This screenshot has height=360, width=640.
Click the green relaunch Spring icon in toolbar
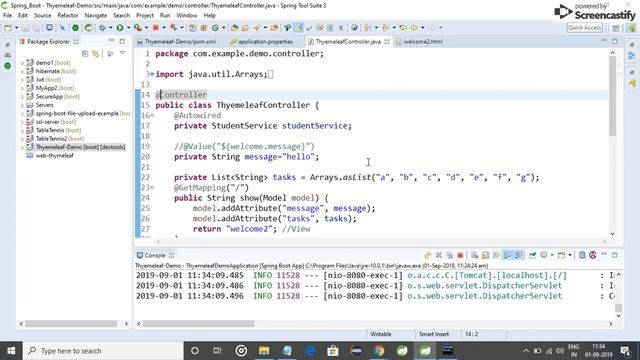coord(89,28)
